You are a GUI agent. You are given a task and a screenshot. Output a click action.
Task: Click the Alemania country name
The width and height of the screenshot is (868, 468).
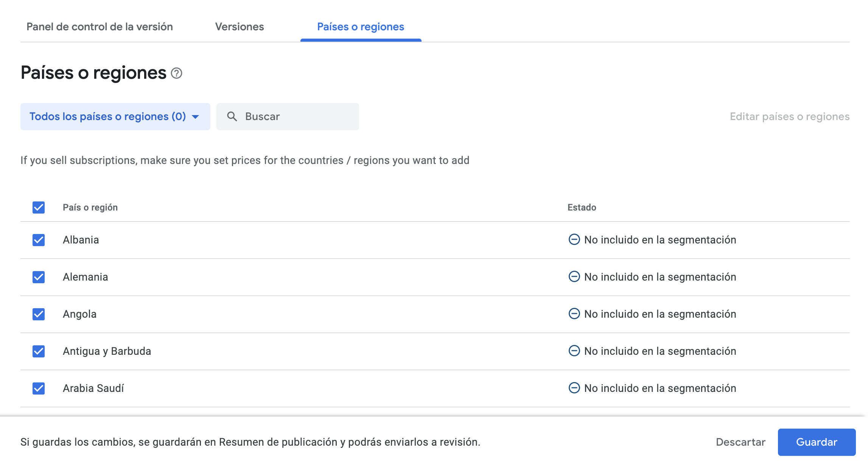coord(86,277)
